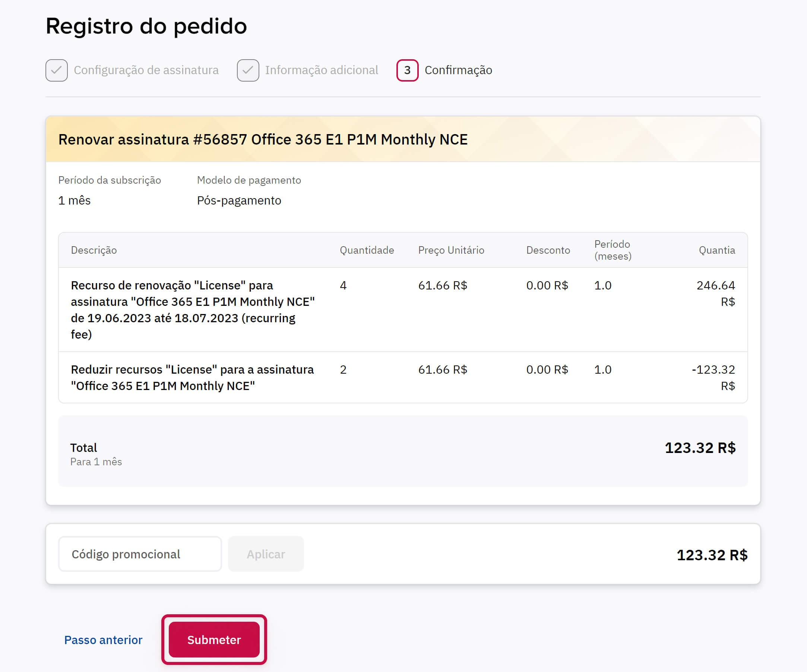
Task: Click the Total 123.32 R$ amount
Action: 700,448
